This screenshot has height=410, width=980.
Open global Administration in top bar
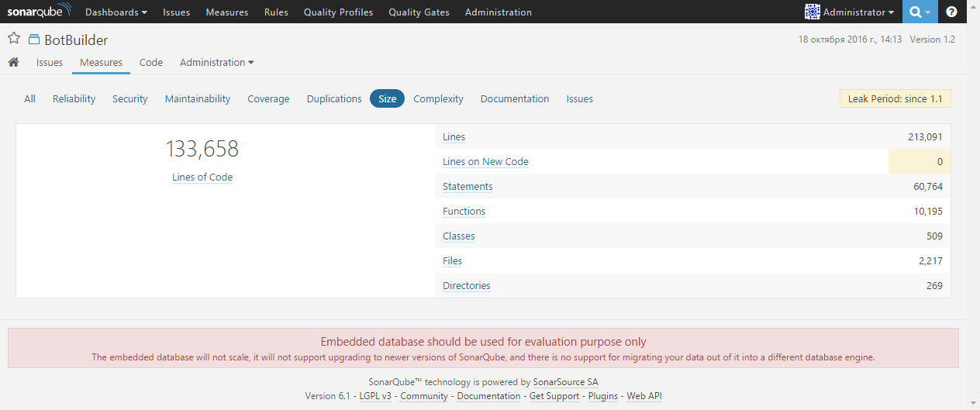click(x=499, y=12)
